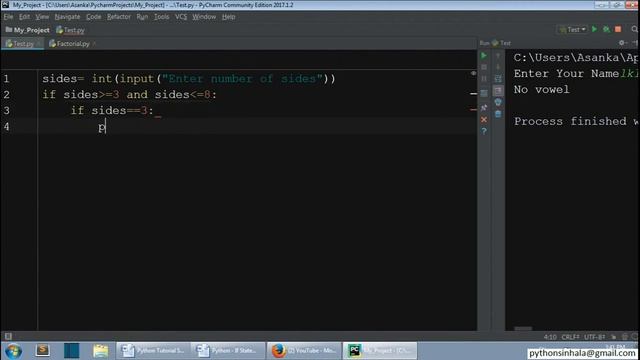The image size is (640, 360).
Task: Close the Test.py editor tab
Action: pyautogui.click(x=39, y=43)
